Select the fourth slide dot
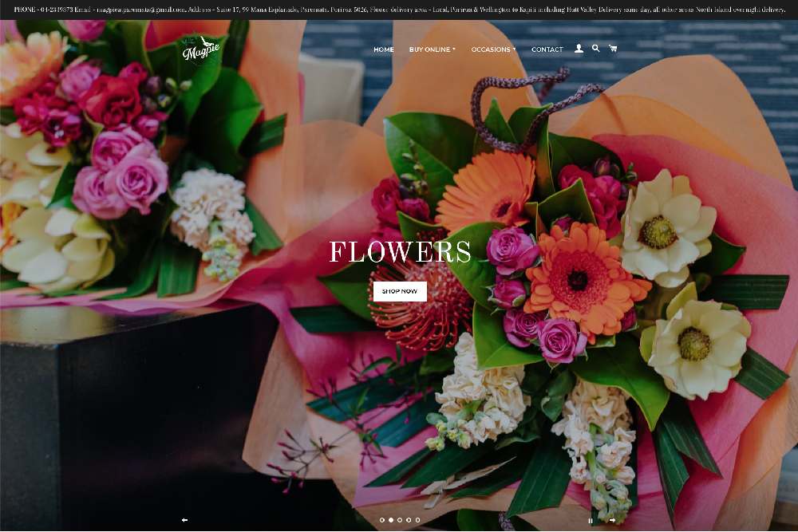The width and height of the screenshot is (798, 532). pyautogui.click(x=409, y=520)
